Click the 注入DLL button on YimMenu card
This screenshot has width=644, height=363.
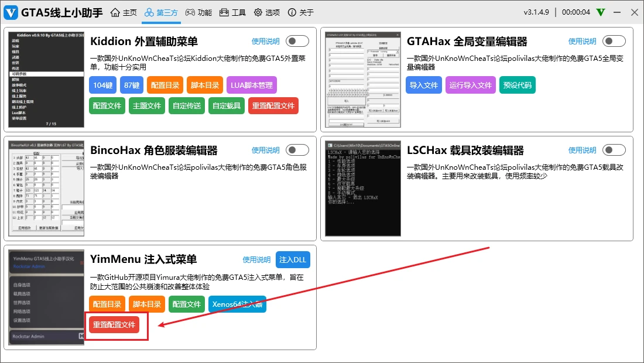click(293, 259)
